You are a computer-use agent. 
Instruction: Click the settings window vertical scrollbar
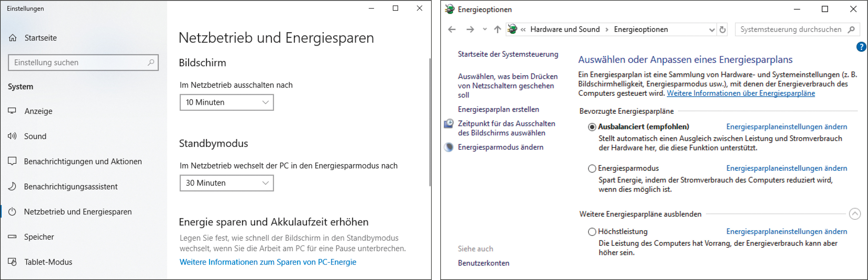pyautogui.click(x=430, y=121)
